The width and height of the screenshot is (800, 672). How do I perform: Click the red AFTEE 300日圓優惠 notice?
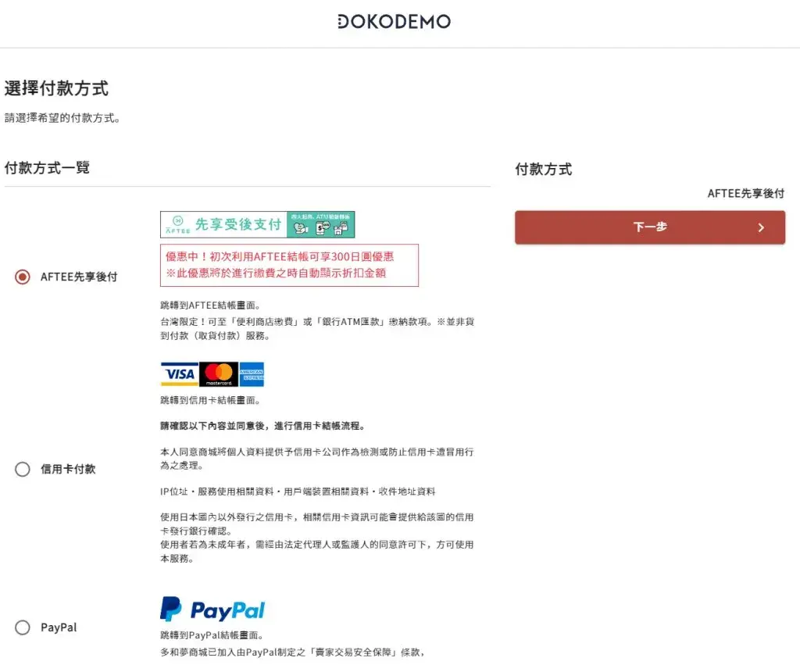[289, 266]
